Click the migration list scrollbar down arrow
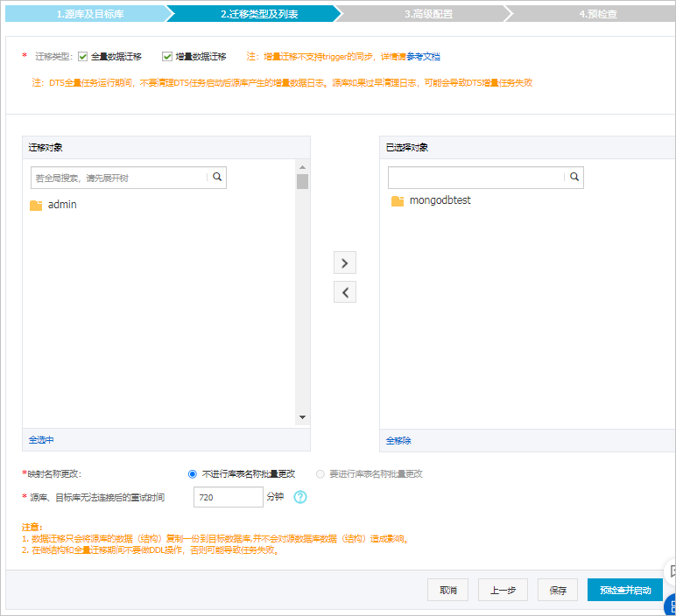The image size is (676, 616). (302, 417)
